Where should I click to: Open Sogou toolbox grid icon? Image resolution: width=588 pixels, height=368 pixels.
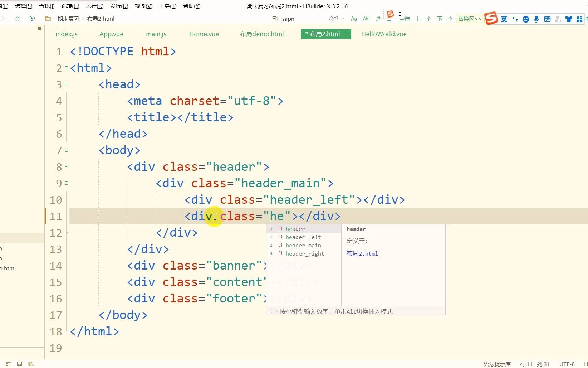coord(579,19)
